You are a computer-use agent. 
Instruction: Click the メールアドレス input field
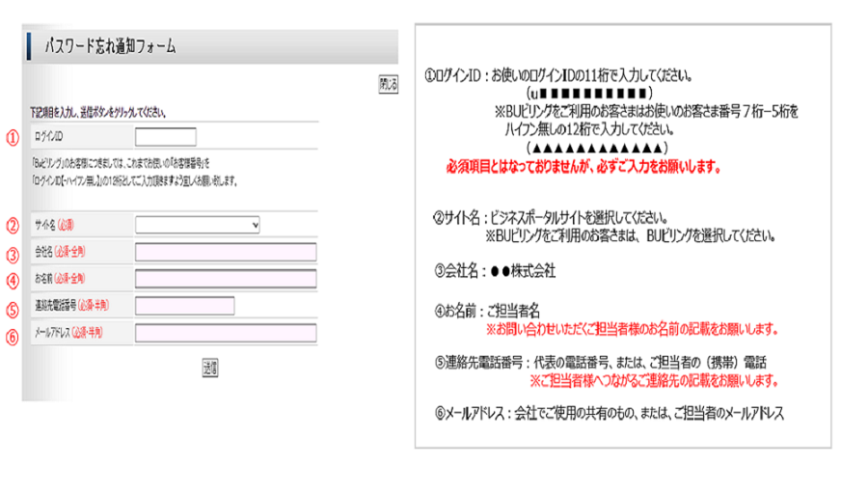226,333
